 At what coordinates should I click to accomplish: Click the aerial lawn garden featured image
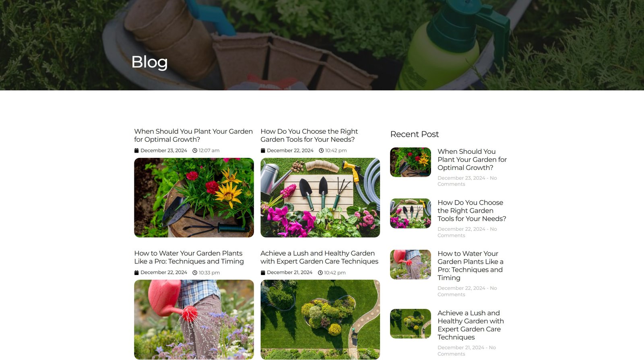tap(320, 320)
